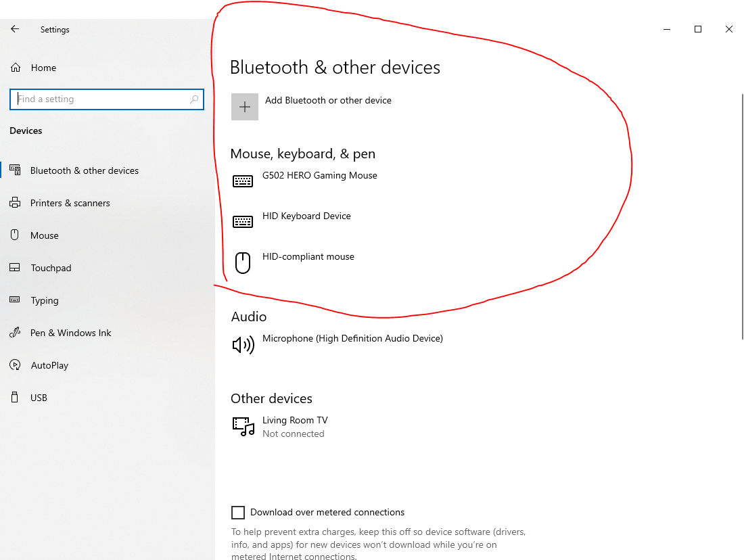The width and height of the screenshot is (744, 560).
Task: Click the Typing keyboard icon in sidebar
Action: coord(15,300)
